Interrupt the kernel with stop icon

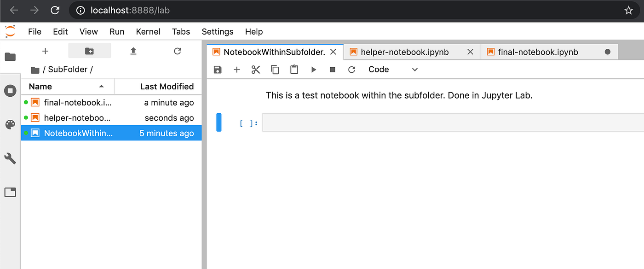332,69
